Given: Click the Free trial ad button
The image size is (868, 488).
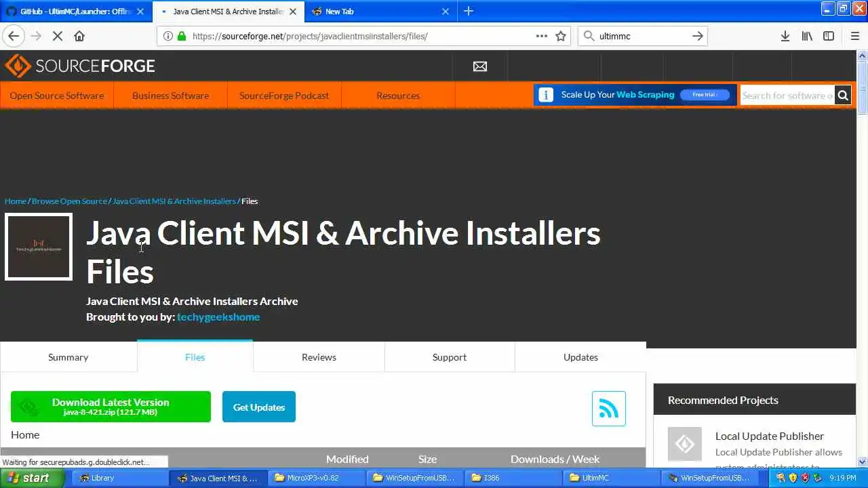Looking at the screenshot, I should [705, 95].
